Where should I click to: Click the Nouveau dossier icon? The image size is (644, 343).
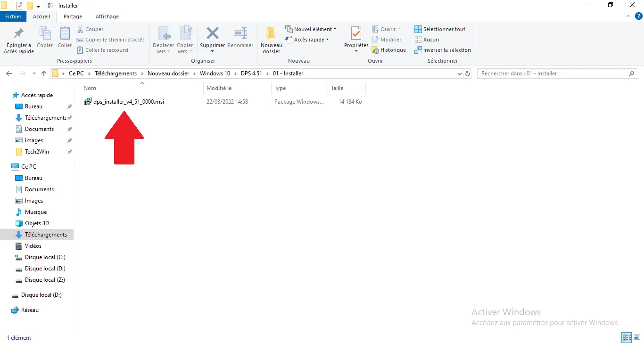point(271,33)
